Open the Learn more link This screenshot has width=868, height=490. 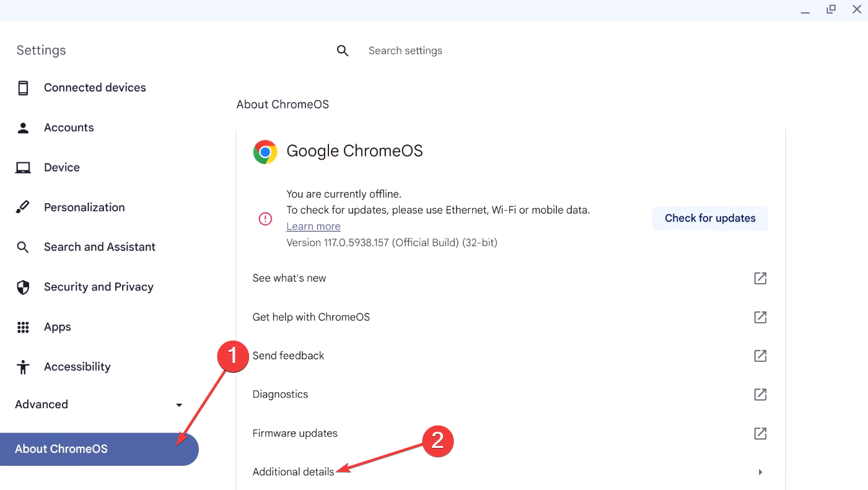[x=313, y=227]
